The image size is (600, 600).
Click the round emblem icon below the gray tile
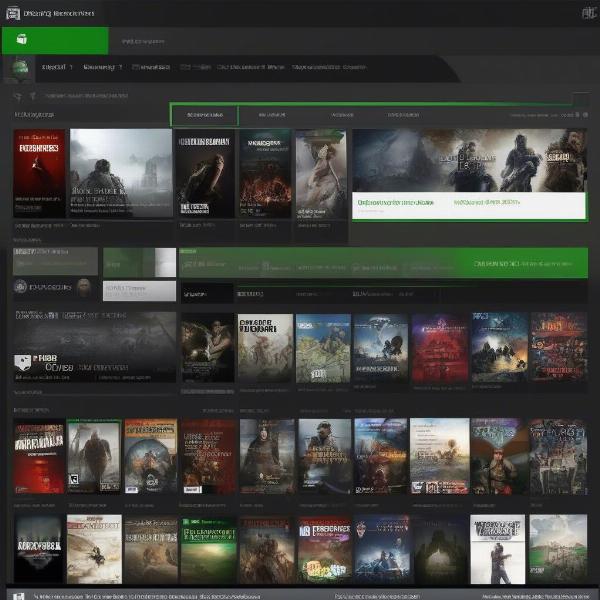(x=21, y=287)
